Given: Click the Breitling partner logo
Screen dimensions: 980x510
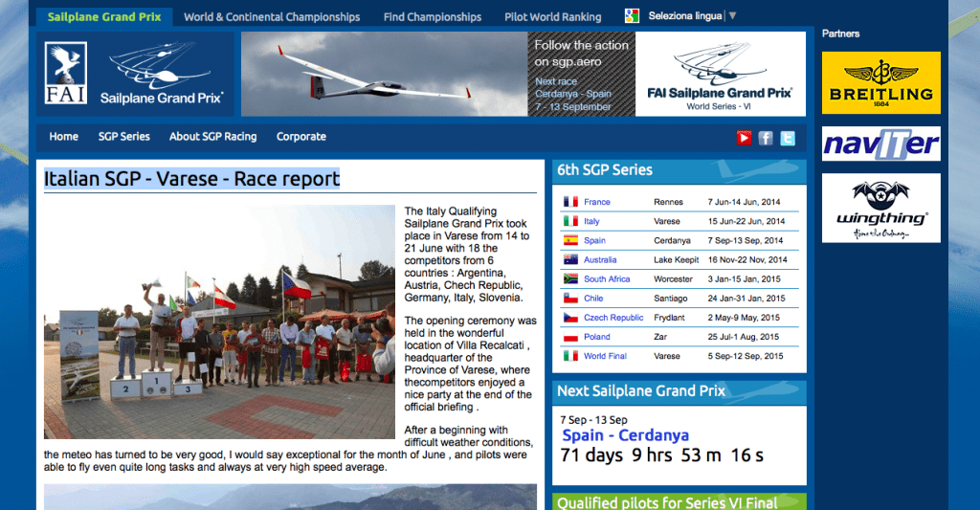Looking at the screenshot, I should pyautogui.click(x=880, y=83).
